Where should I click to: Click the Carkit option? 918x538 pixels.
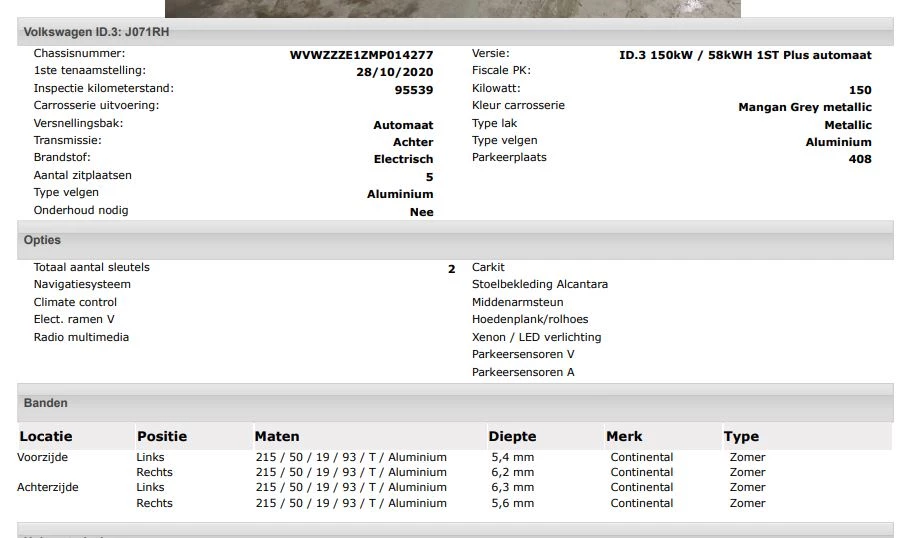click(488, 267)
